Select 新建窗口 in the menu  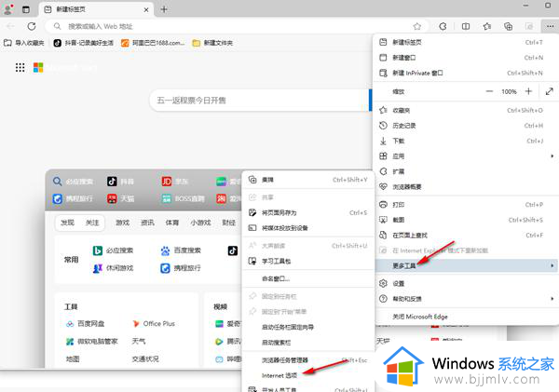click(x=465, y=58)
